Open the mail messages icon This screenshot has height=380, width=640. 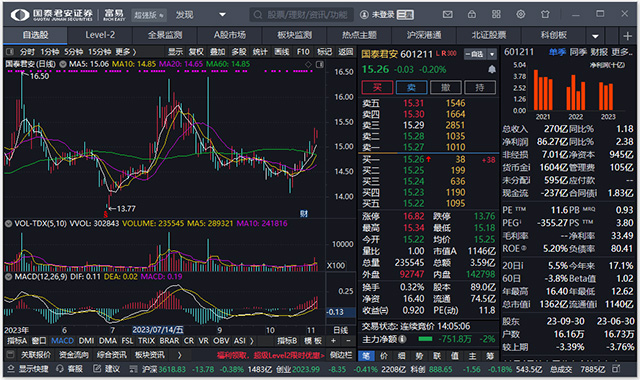447,14
